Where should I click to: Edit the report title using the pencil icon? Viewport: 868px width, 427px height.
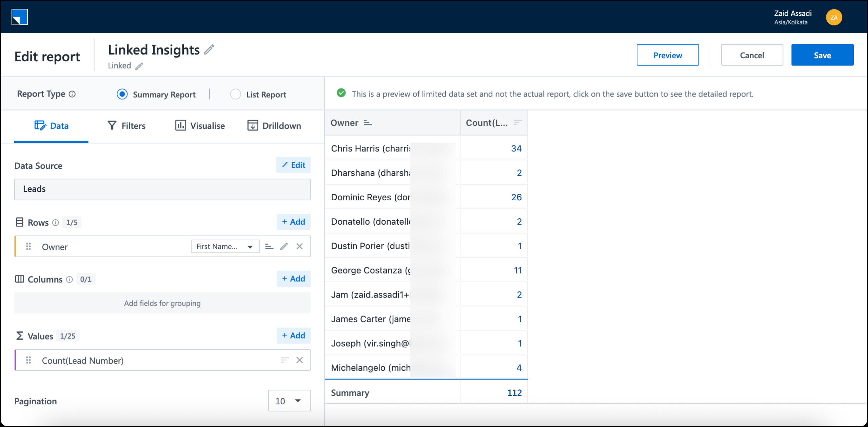pos(210,49)
